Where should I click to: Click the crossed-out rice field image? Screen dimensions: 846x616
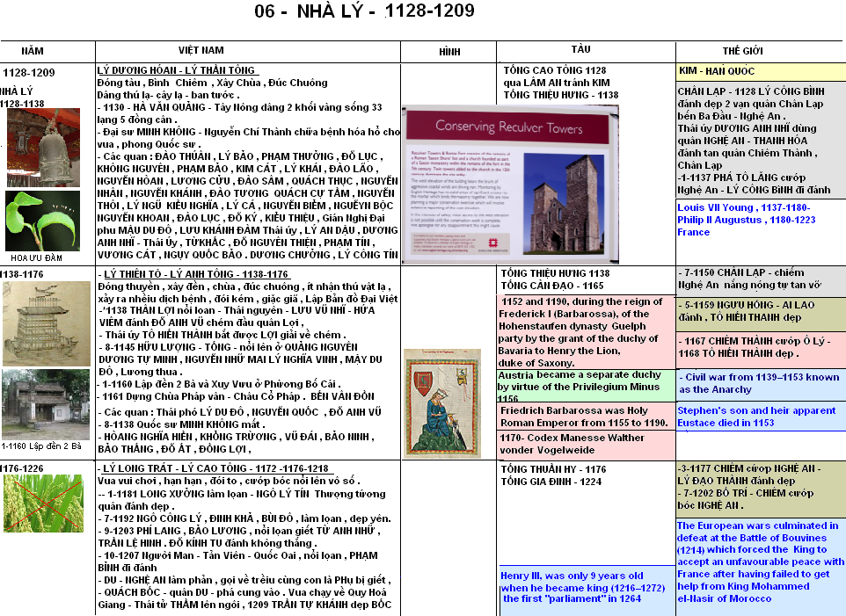(43, 504)
